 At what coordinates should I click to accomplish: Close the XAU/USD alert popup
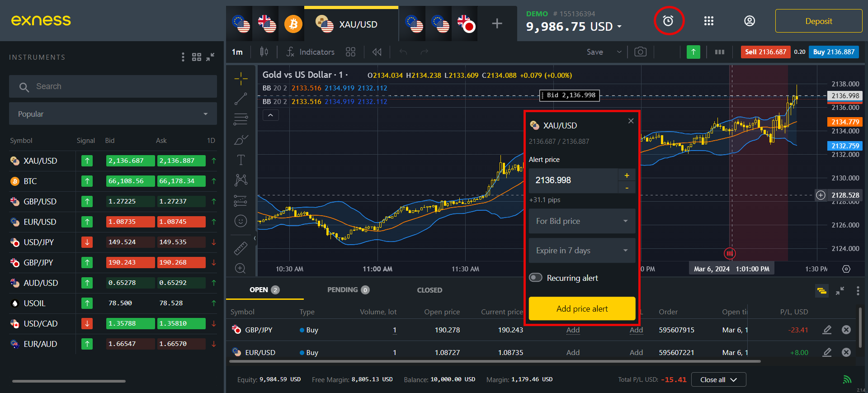(631, 121)
